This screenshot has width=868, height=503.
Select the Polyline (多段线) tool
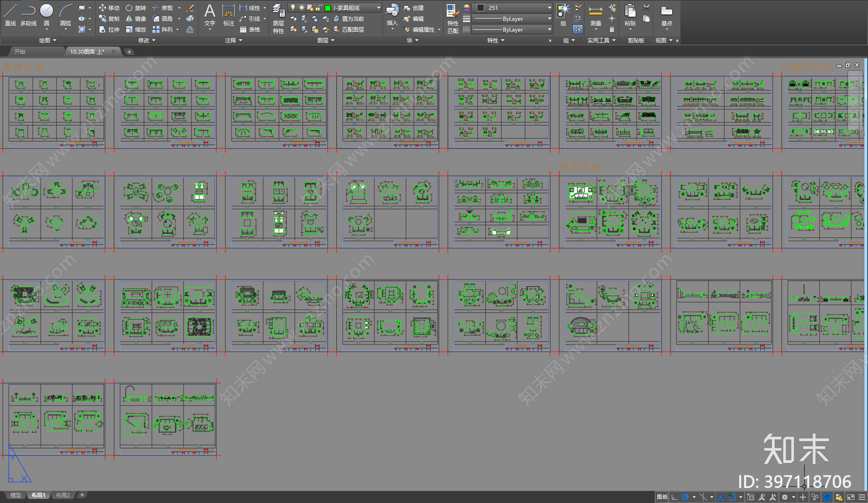click(x=28, y=15)
